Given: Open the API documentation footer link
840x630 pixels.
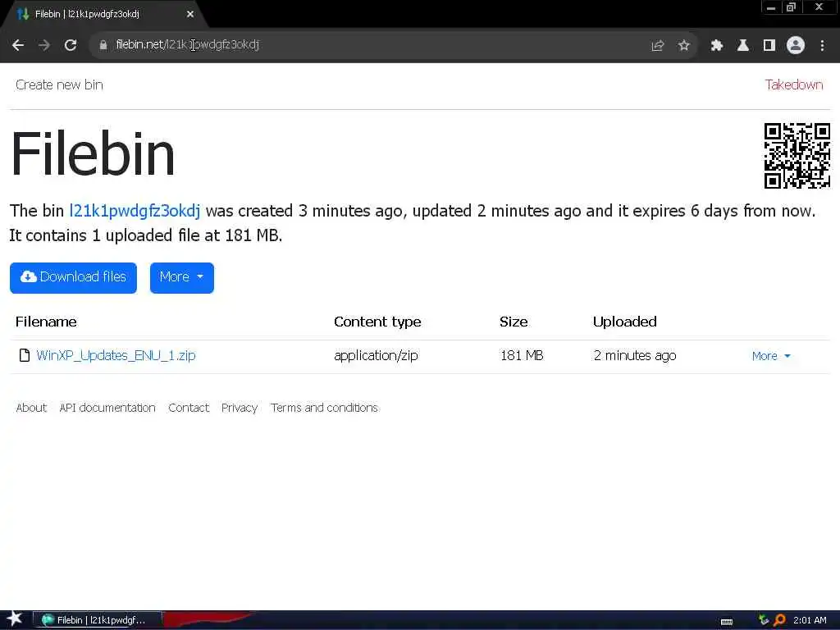Looking at the screenshot, I should coord(107,408).
